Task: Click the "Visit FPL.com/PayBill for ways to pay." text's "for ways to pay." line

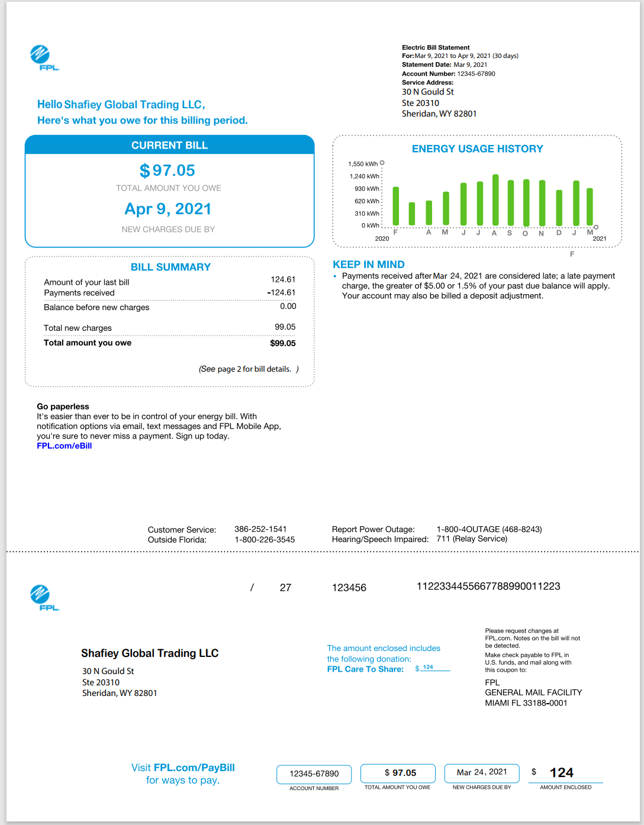Action: (x=183, y=781)
